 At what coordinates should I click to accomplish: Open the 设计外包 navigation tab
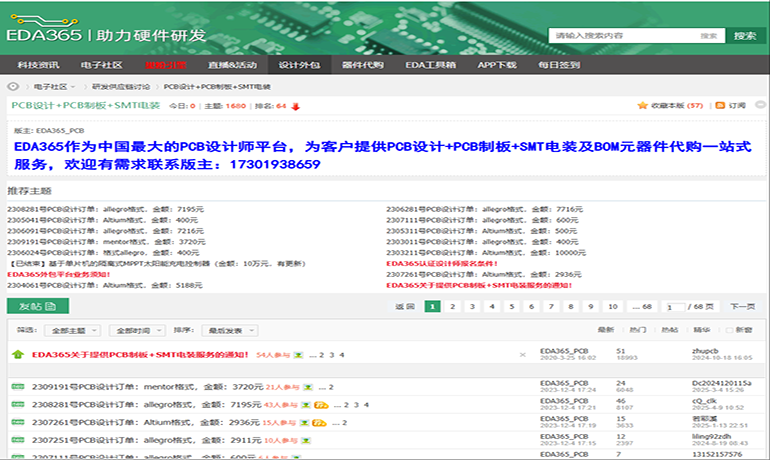299,65
